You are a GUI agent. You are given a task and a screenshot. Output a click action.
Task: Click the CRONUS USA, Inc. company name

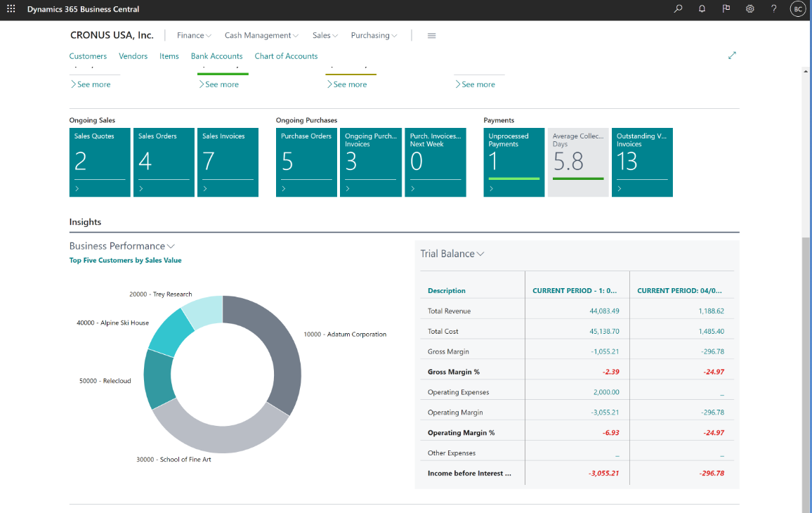point(112,35)
